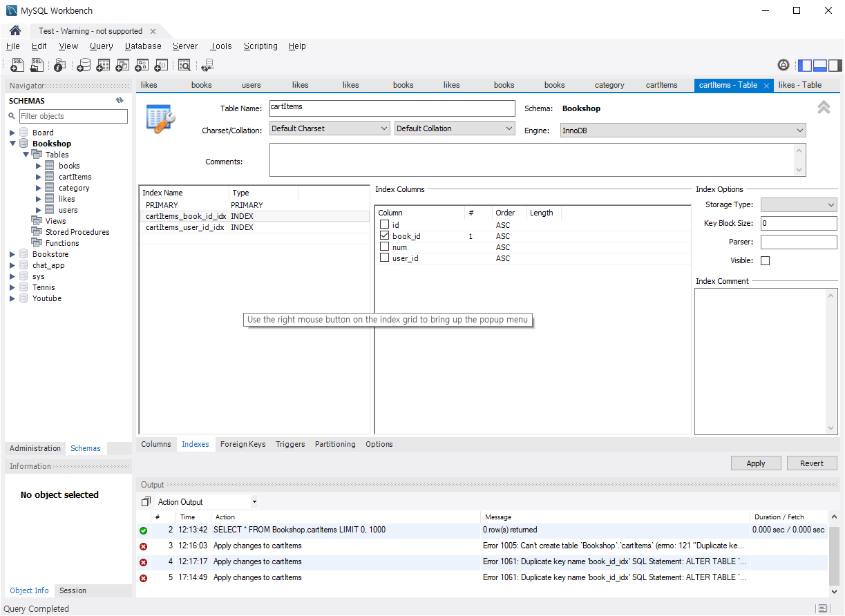This screenshot has width=845, height=616.
Task: Click the Parser input field
Action: (x=799, y=242)
